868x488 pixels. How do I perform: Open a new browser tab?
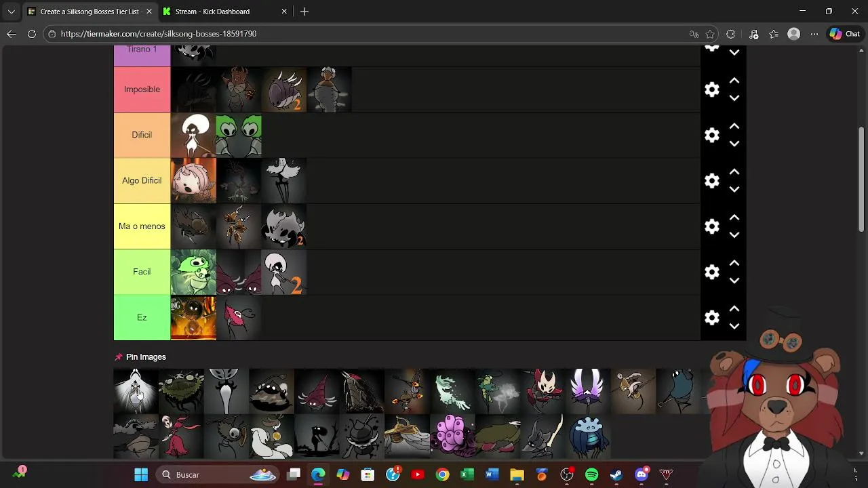click(x=304, y=12)
